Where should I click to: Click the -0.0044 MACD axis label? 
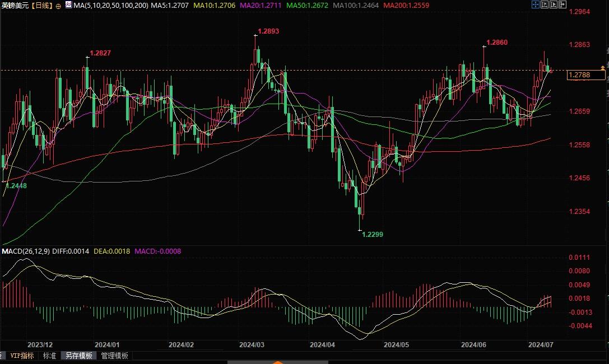click(580, 326)
